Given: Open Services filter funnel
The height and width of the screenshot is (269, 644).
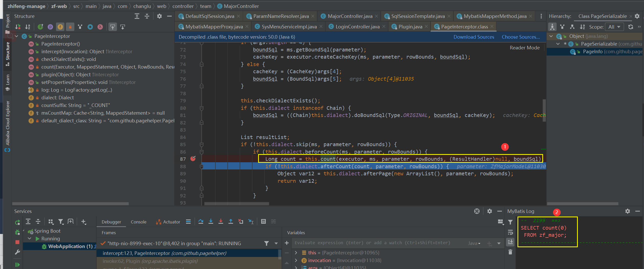Looking at the screenshot, I should (61, 221).
